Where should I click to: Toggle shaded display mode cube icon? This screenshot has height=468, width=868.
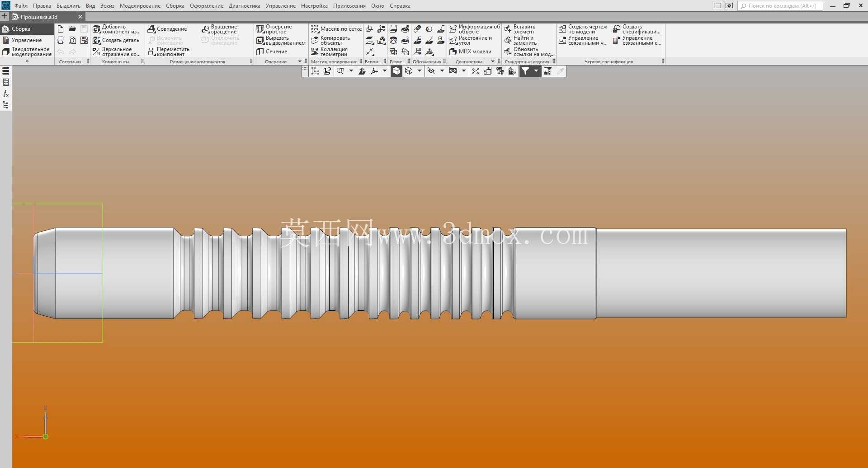[396, 71]
